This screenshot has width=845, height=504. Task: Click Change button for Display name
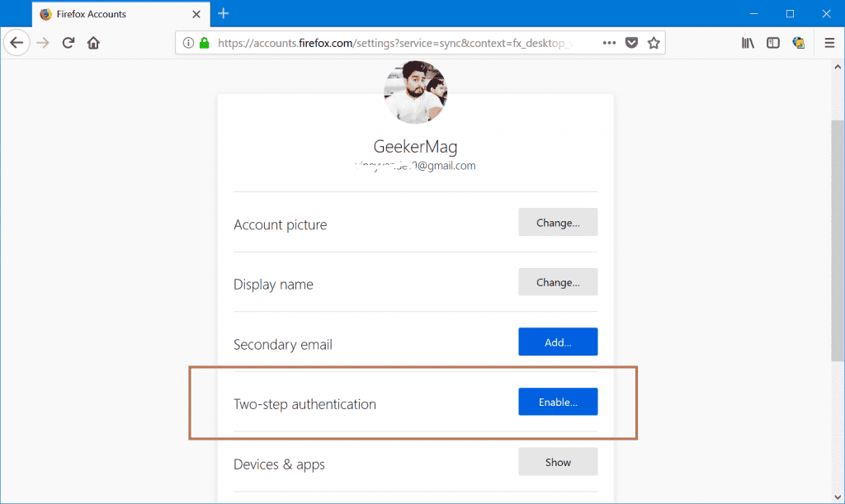[558, 282]
